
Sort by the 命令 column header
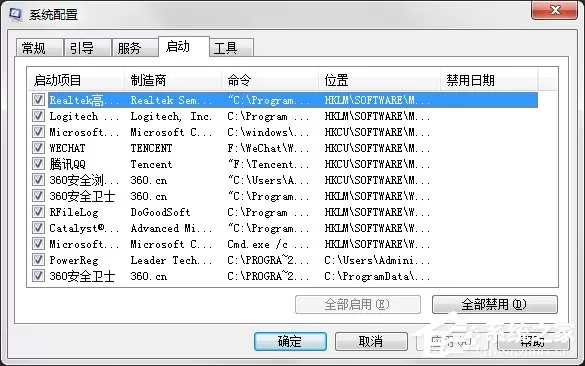270,80
